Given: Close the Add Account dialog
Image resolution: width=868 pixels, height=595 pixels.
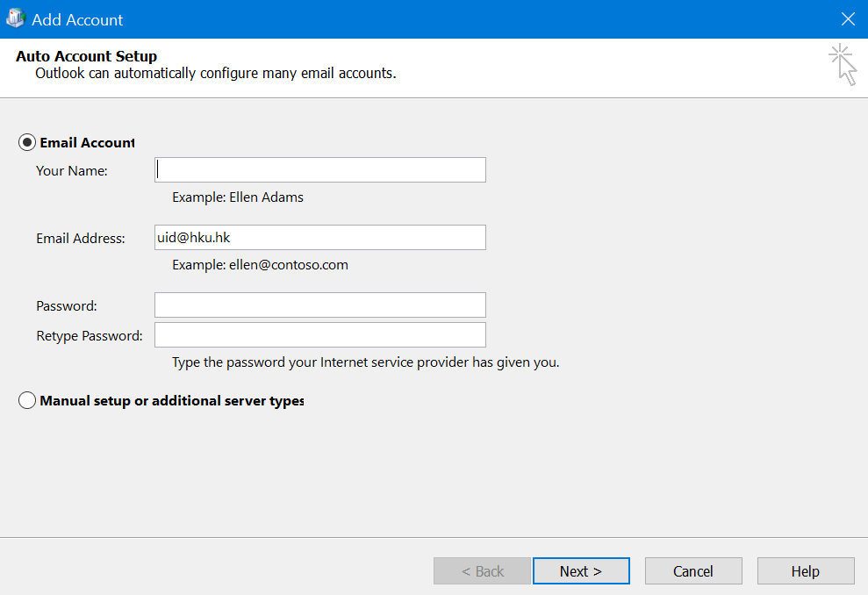Looking at the screenshot, I should click(848, 18).
